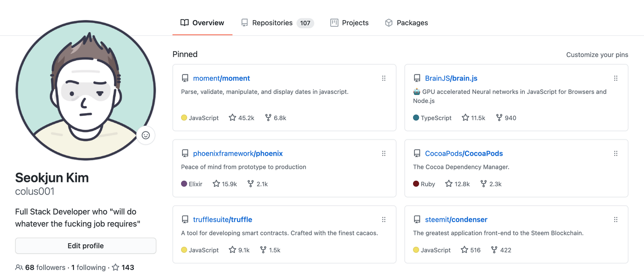Open phoenix 2.1k forks
The height and width of the screenshot is (276, 644).
pos(258,184)
